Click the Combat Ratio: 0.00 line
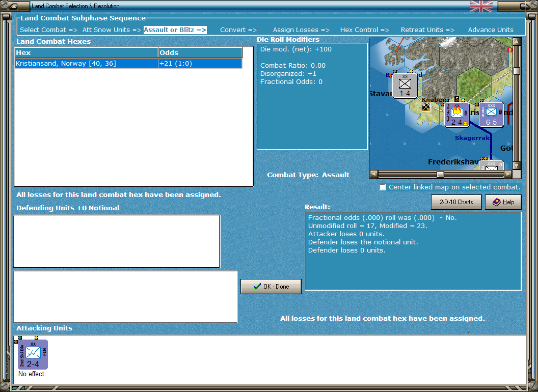This screenshot has width=538, height=392. point(292,66)
